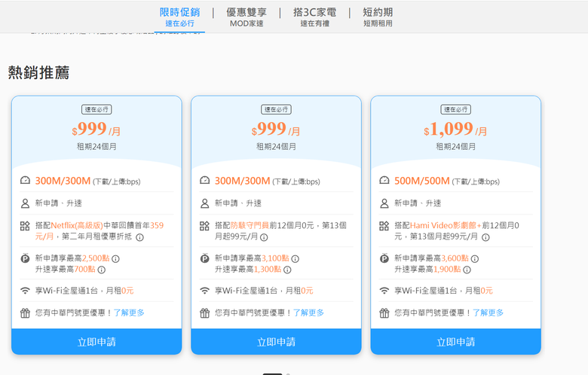
Task: Click 300M/300M speed in the Netflix plan card
Action: pos(63,181)
